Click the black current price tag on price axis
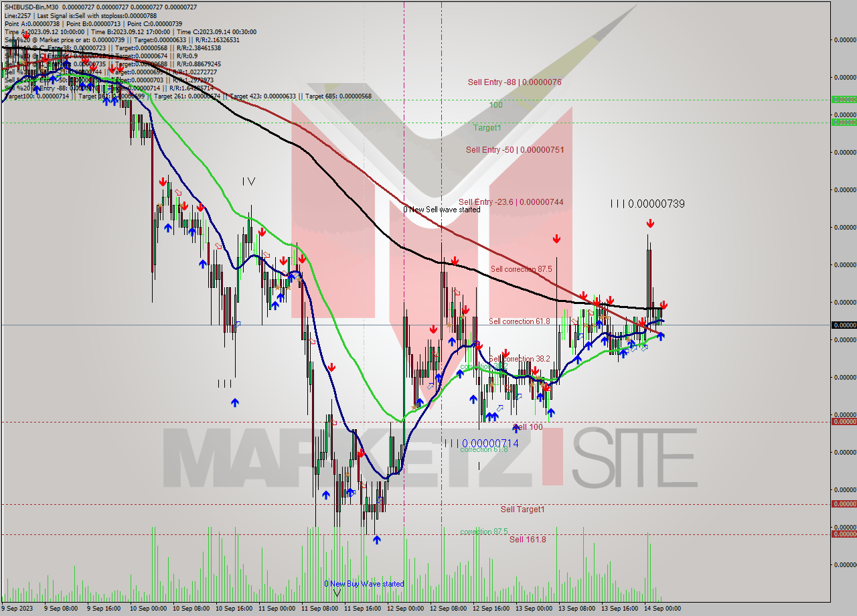This screenshot has width=857, height=616. 844,325
